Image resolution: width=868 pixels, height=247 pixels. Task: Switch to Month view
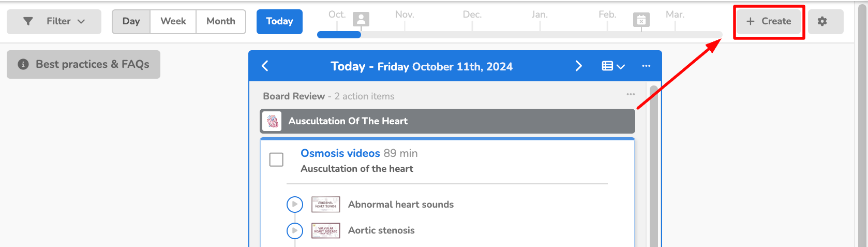(x=220, y=22)
